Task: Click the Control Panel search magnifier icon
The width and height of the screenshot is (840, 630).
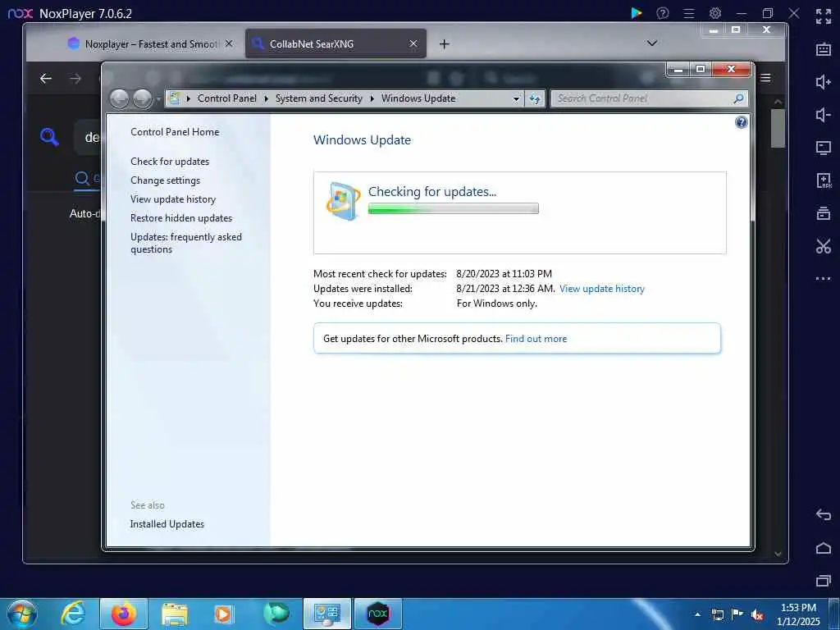Action: tap(738, 98)
